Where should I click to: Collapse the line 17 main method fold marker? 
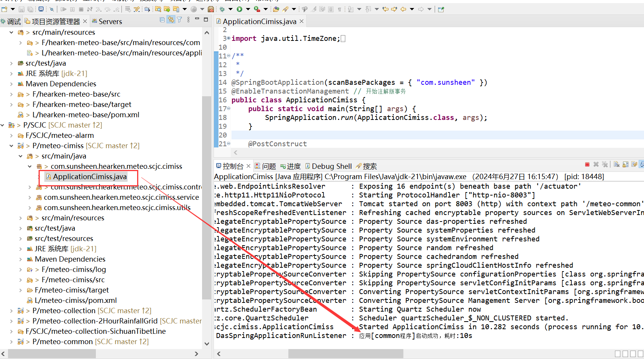tap(229, 108)
